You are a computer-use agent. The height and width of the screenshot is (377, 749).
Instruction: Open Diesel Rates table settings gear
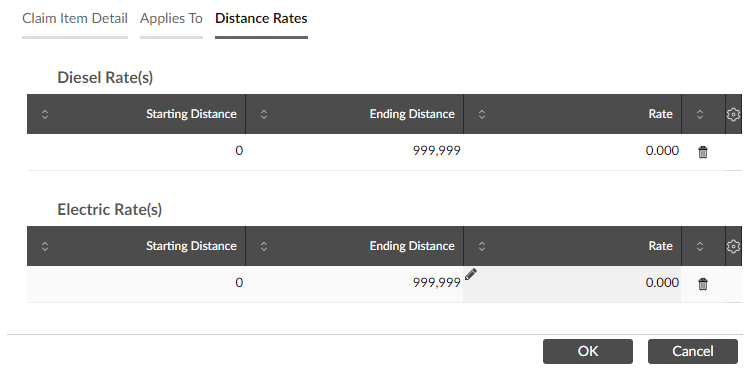click(x=733, y=114)
